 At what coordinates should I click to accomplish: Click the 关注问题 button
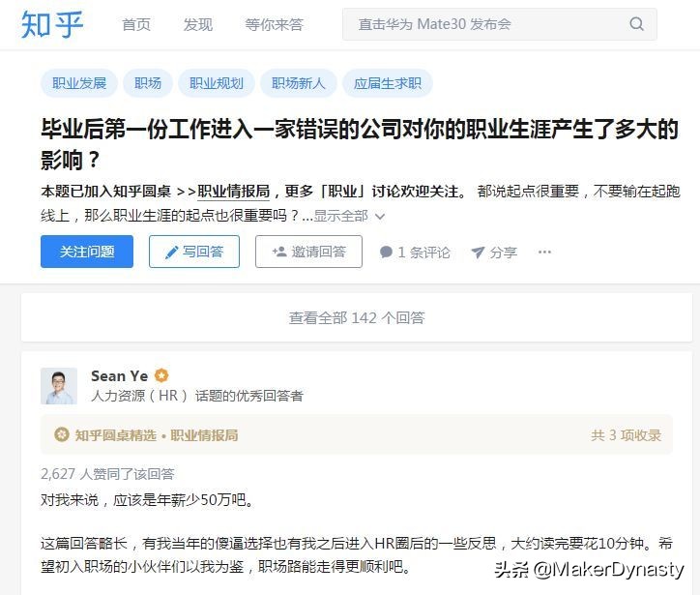coord(87,252)
